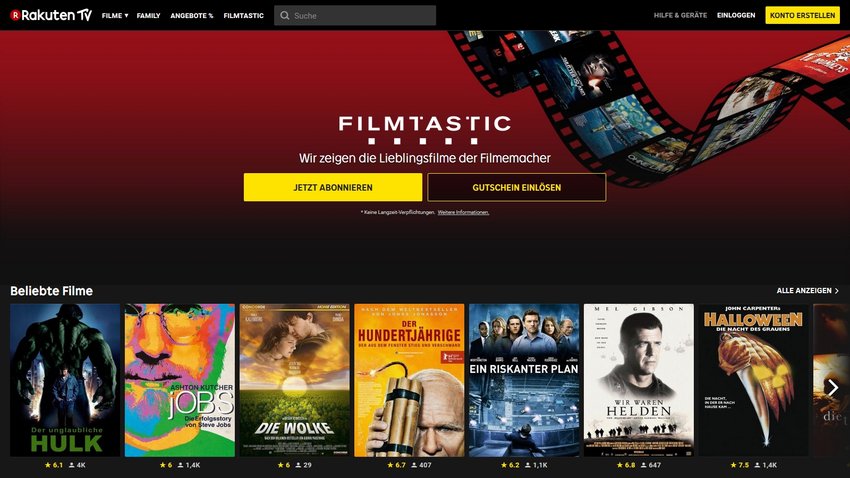Click the viewer count icon under Jobs
This screenshot has width=850, height=478.
click(x=181, y=465)
